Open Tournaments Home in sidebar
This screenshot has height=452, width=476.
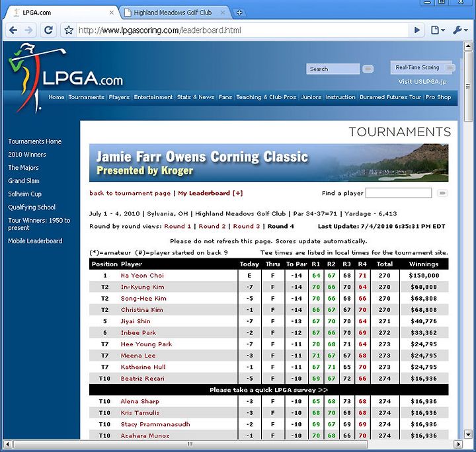[34, 141]
